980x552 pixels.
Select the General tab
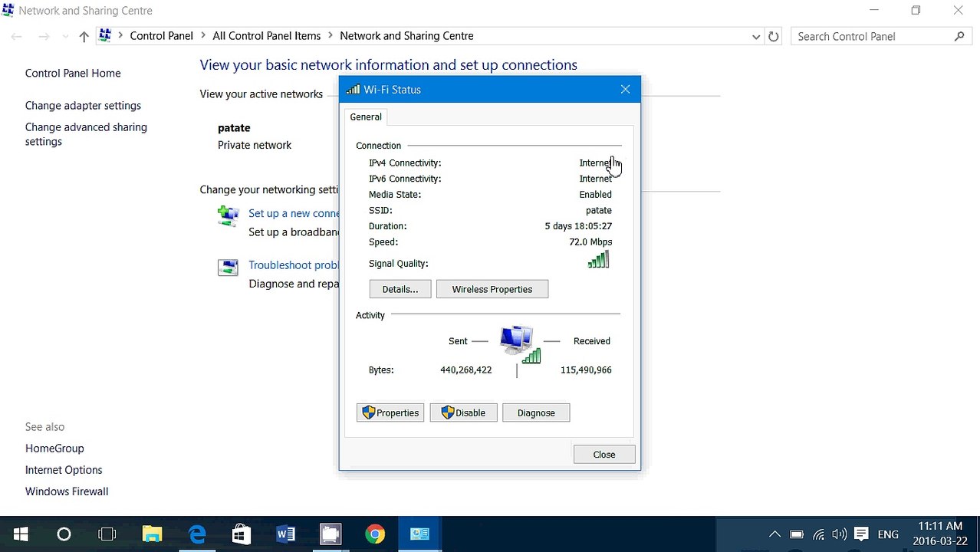coord(366,117)
